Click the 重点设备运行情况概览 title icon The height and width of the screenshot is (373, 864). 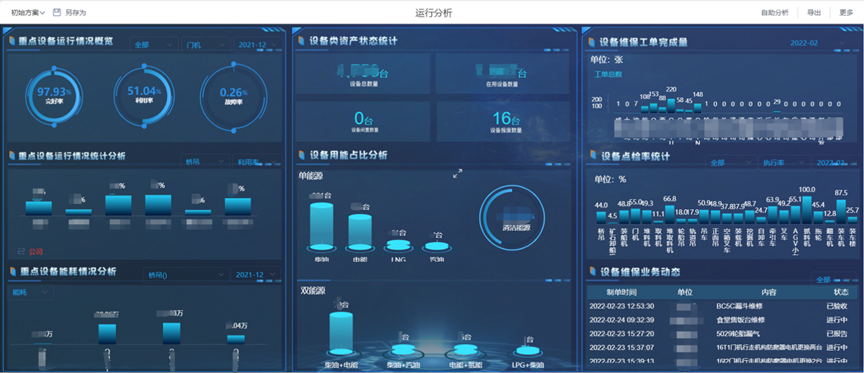(13, 40)
